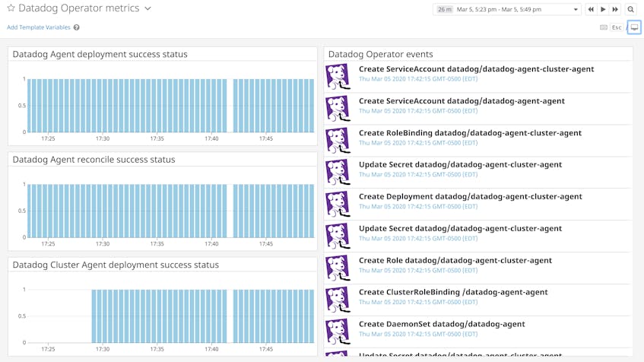This screenshot has width=644, height=362.
Task: Resume live playback with the play button
Action: (603, 9)
